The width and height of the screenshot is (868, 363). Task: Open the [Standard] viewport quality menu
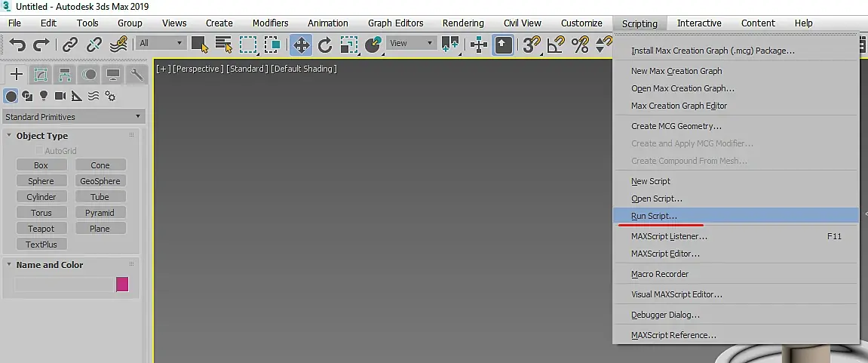pos(247,69)
